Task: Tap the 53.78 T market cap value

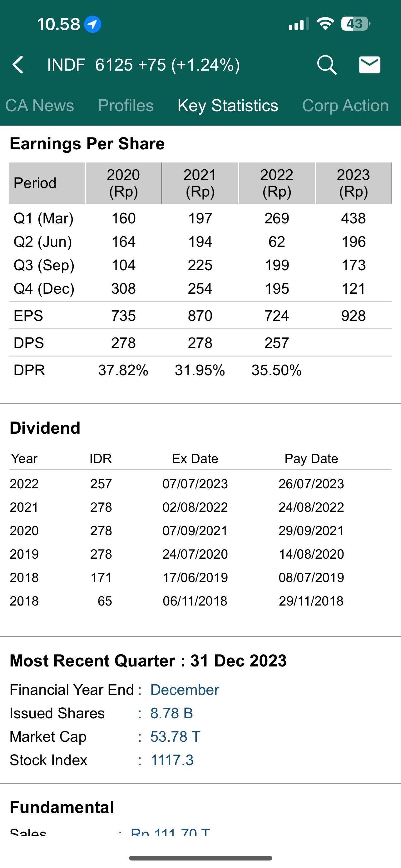Action: click(175, 736)
